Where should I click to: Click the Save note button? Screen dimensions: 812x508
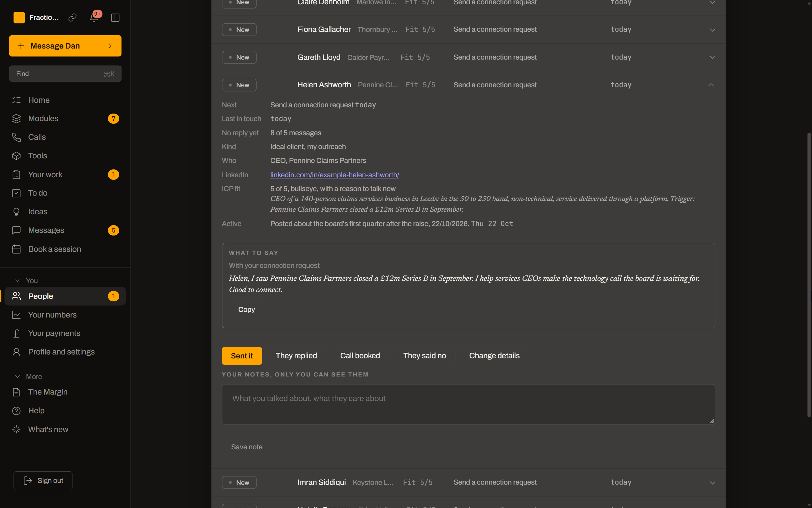click(x=247, y=447)
